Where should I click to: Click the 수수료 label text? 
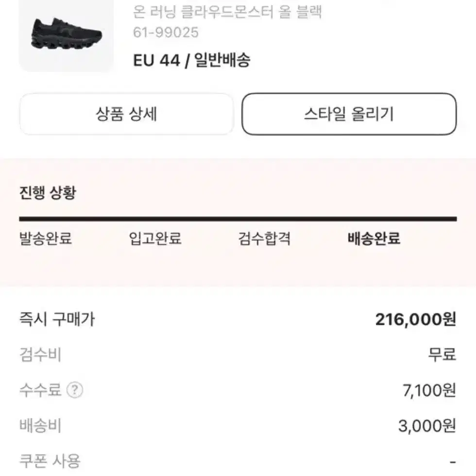40,390
